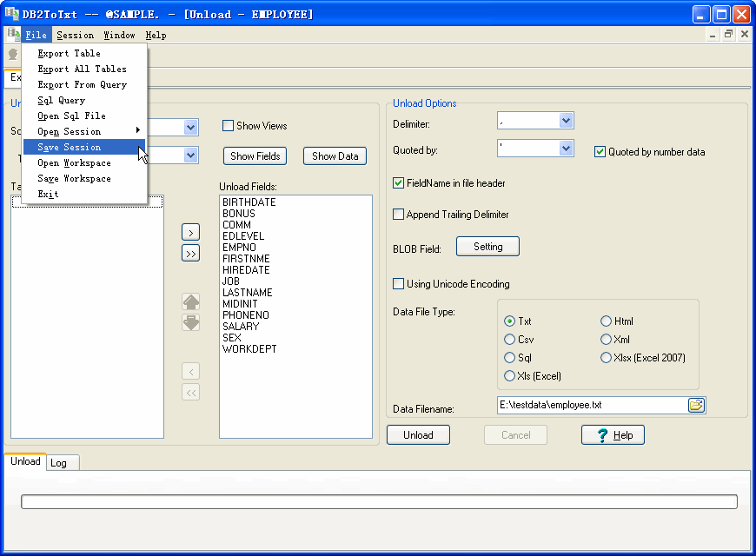Open the Delimiter dropdown

tap(566, 121)
